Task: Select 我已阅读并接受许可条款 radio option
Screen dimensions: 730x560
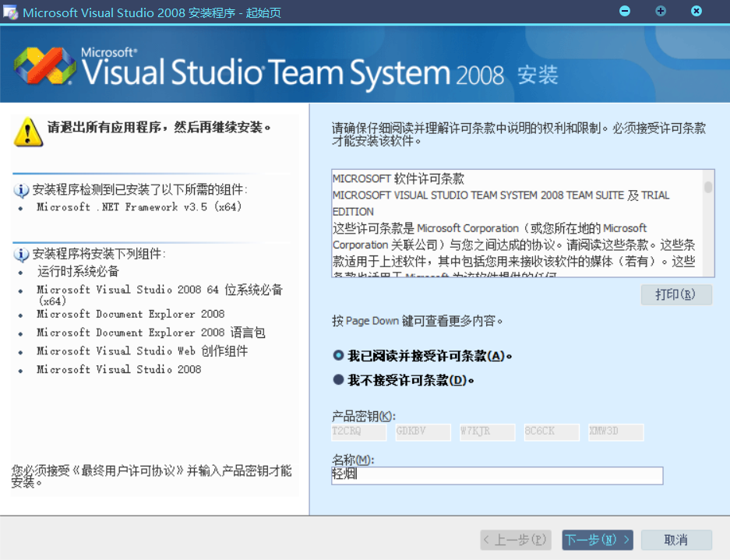Action: tap(338, 355)
